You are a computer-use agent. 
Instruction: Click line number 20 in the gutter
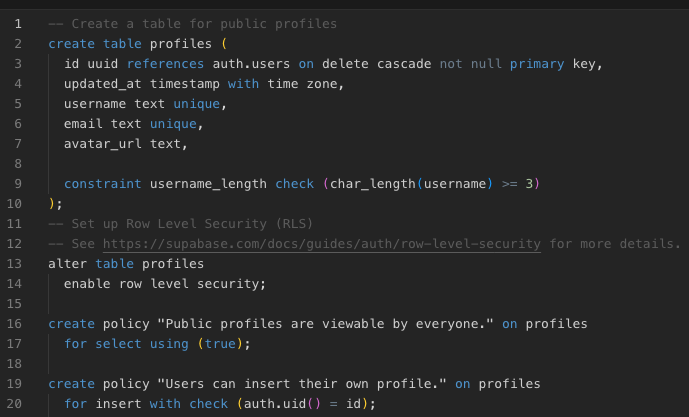pos(14,404)
